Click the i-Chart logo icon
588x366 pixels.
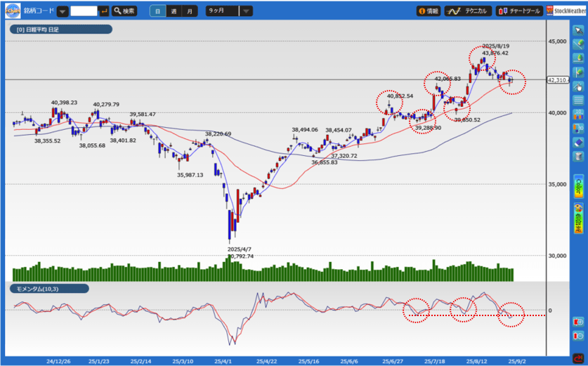[x=12, y=11]
